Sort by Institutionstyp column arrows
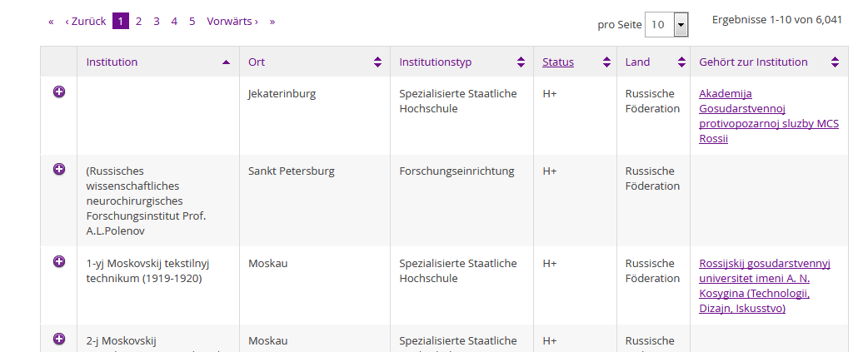This screenshot has height=352, width=868. 521,62
